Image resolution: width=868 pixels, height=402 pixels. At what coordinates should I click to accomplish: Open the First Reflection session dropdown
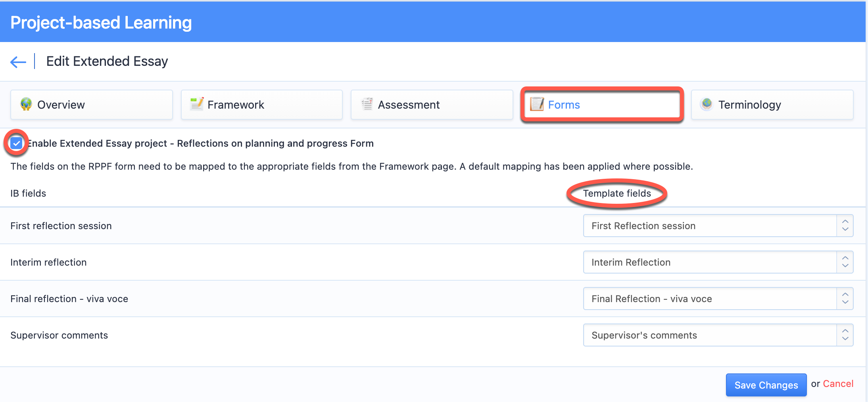pos(718,226)
